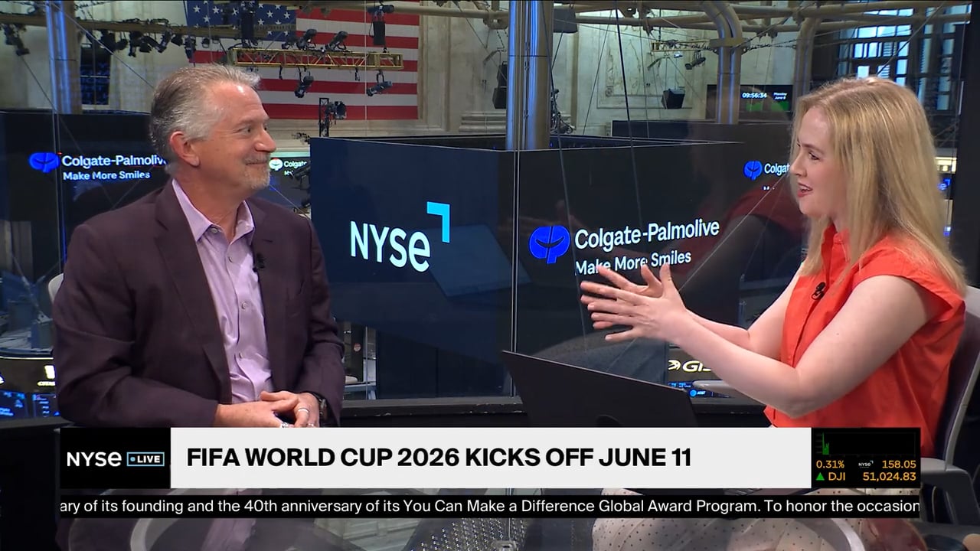The height and width of the screenshot is (551, 980).
Task: Click the lapel microphone on the woman's orange top
Action: (818, 291)
